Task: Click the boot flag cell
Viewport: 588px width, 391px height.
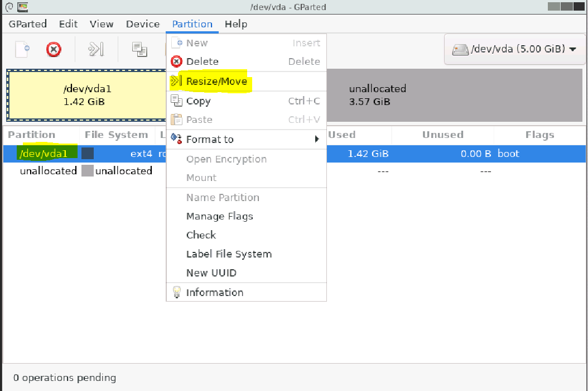Action: click(508, 153)
